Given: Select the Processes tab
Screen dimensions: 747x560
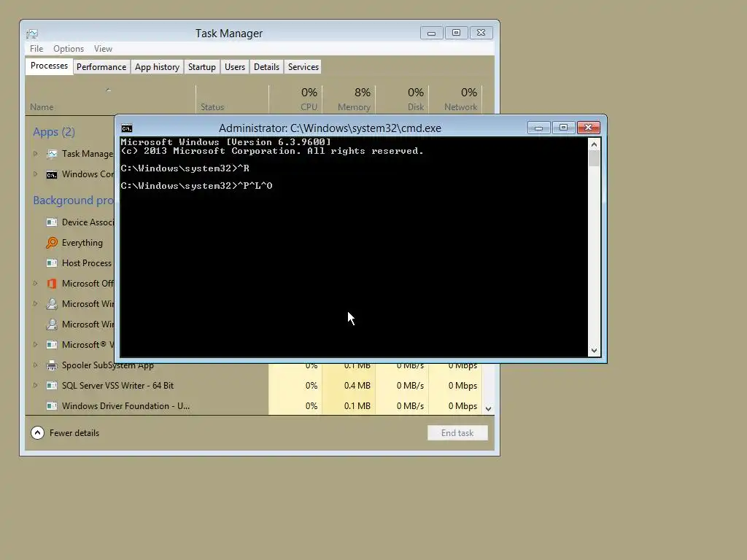Looking at the screenshot, I should click(49, 66).
